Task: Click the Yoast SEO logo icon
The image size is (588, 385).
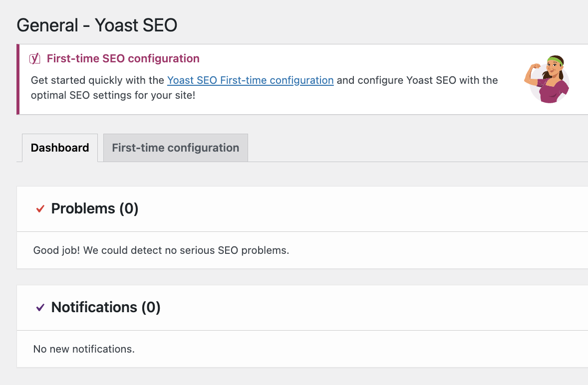Action: point(34,58)
